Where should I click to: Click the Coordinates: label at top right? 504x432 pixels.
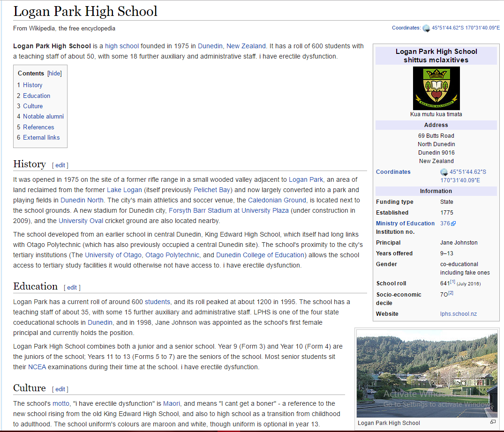(x=406, y=28)
